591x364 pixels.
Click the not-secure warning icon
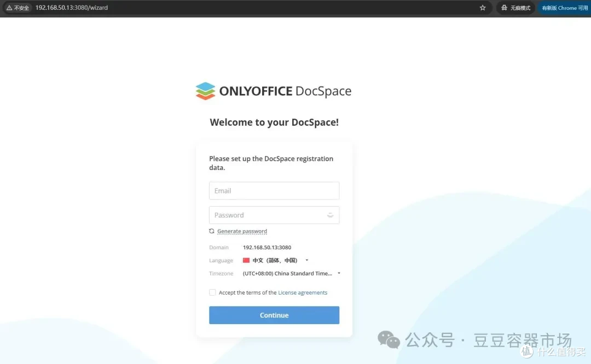click(x=9, y=8)
